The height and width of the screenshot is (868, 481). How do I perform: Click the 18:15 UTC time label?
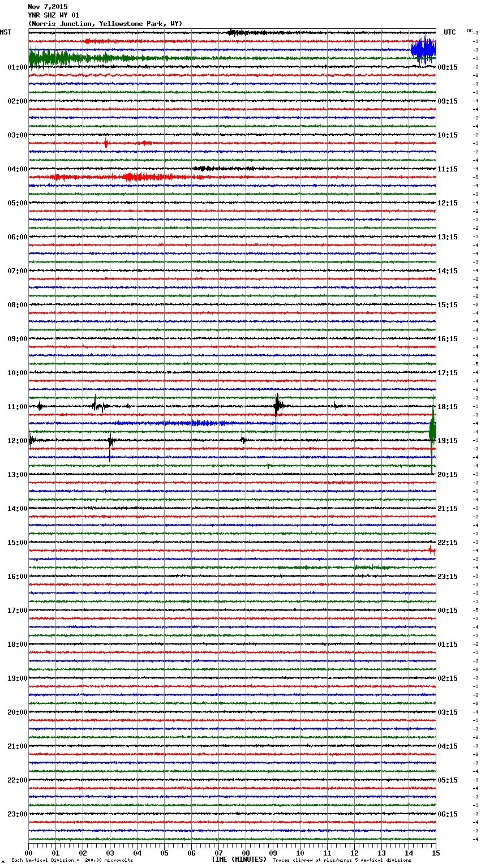[x=448, y=407]
